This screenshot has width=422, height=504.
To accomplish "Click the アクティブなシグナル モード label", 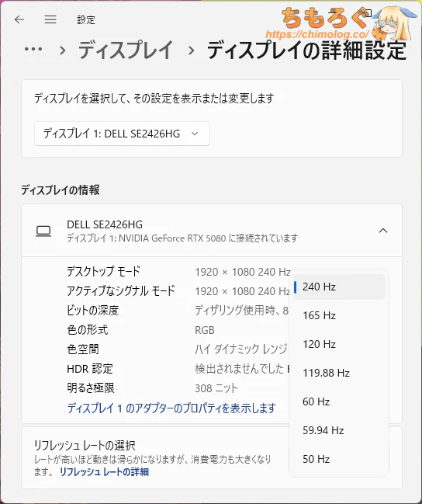I will click(121, 291).
